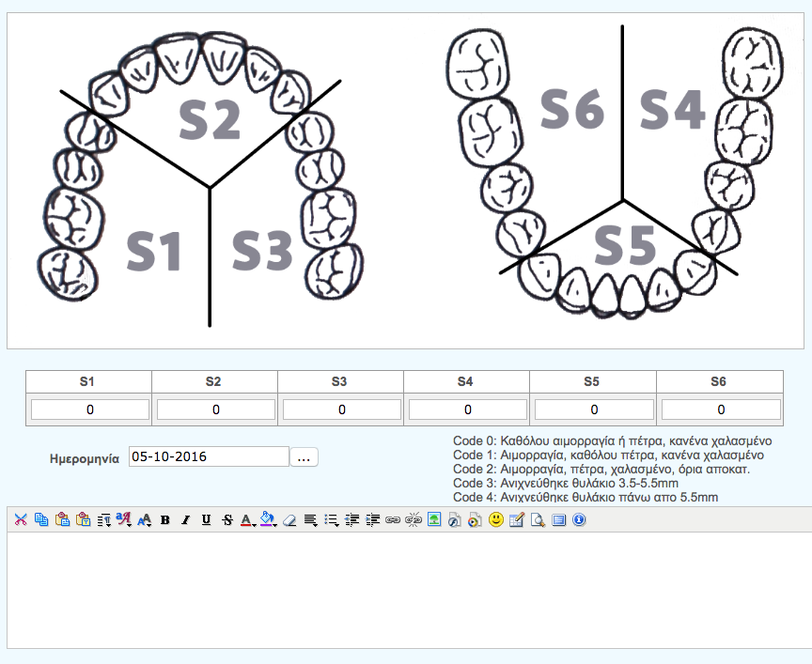Click the S5 column header
The height and width of the screenshot is (664, 812).
(x=591, y=381)
